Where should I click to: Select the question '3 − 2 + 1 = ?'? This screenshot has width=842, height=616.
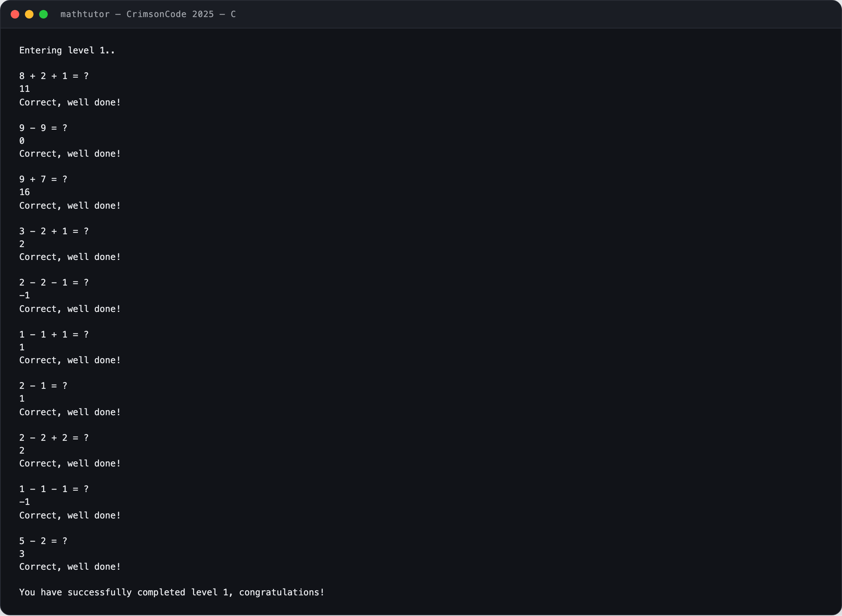pyautogui.click(x=54, y=231)
